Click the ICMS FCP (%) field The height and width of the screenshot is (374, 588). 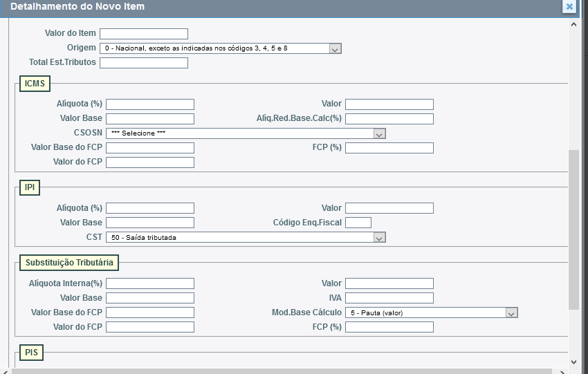389,148
